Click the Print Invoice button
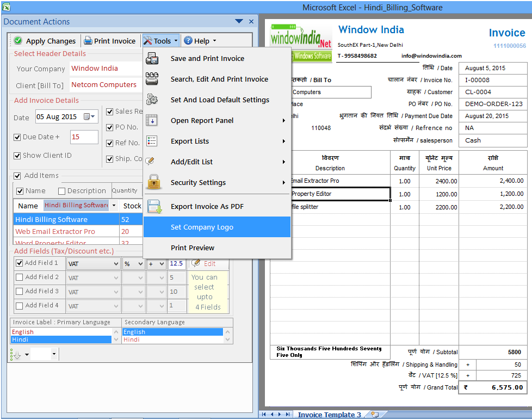This screenshot has height=420, width=532. click(x=110, y=41)
